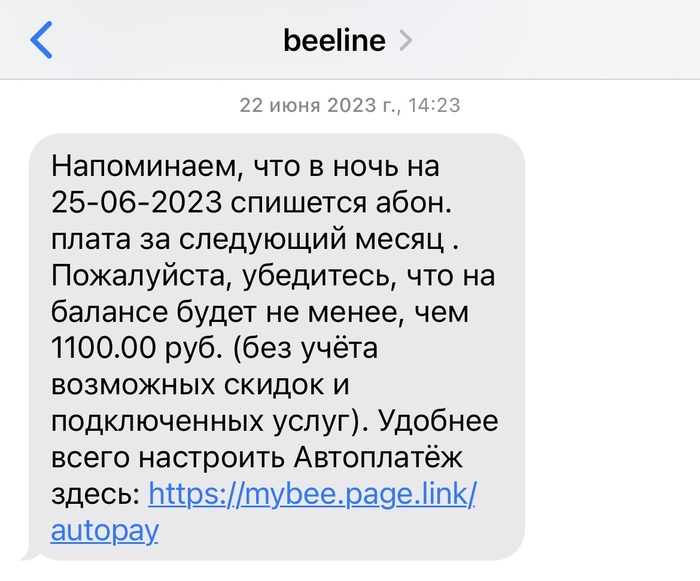Screen dimensions: 700x581
Task: Tap the underlined word autopay
Action: click(103, 530)
